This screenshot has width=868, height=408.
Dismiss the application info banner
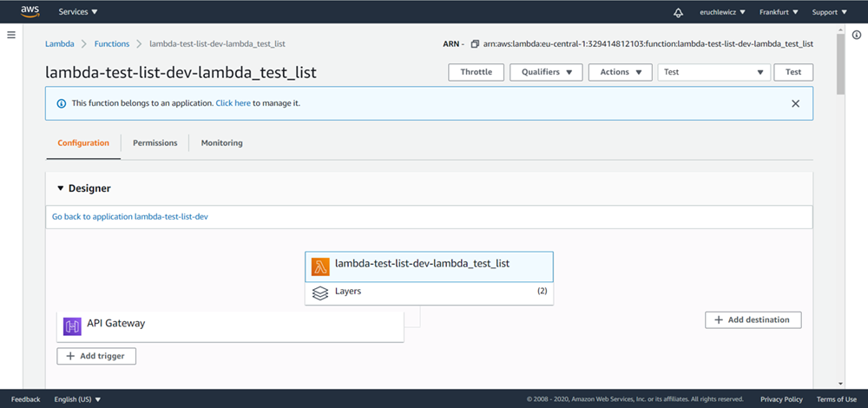click(795, 103)
